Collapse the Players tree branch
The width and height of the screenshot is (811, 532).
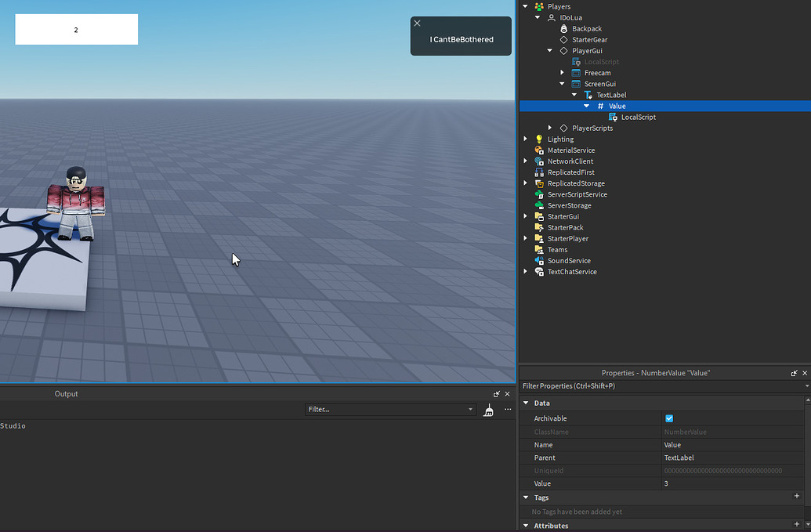click(x=525, y=6)
